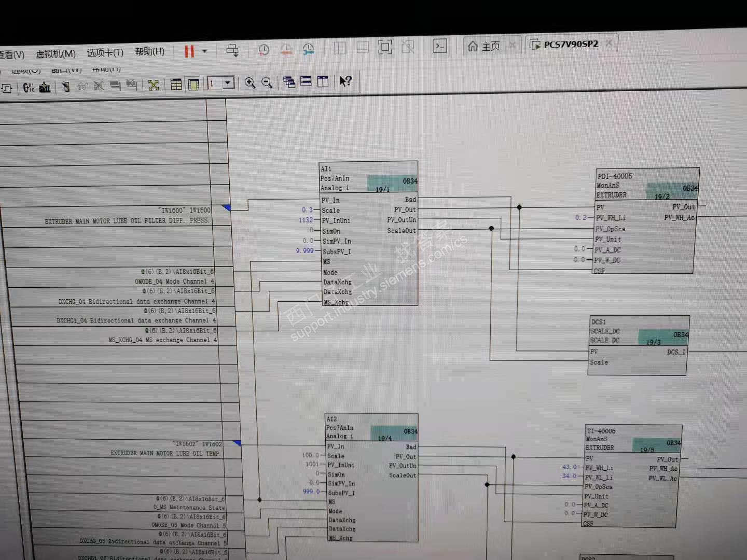Click the PV_InUni value 1001 on AI2
747x560 pixels.
pos(312,465)
